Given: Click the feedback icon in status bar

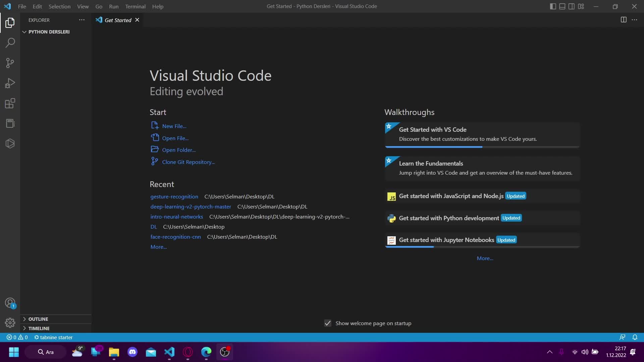Looking at the screenshot, I should pyautogui.click(x=622, y=338).
